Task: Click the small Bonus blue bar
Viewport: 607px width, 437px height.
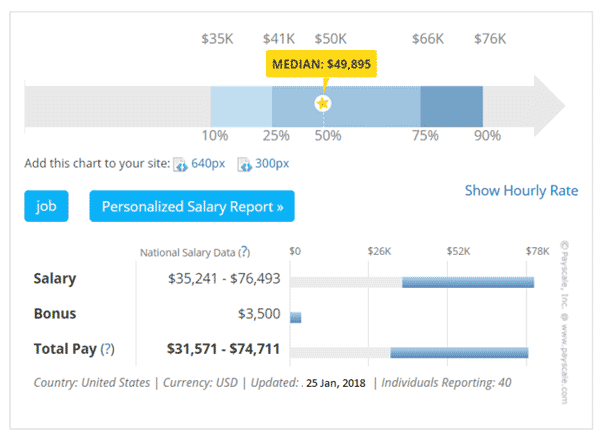Action: coord(296,317)
